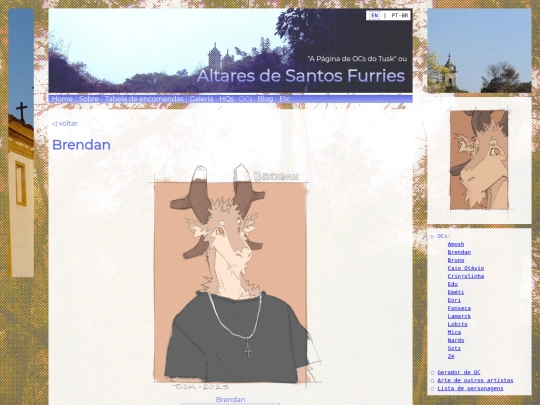Collapse the OCs list triangle
The image size is (540, 405).
433,236
